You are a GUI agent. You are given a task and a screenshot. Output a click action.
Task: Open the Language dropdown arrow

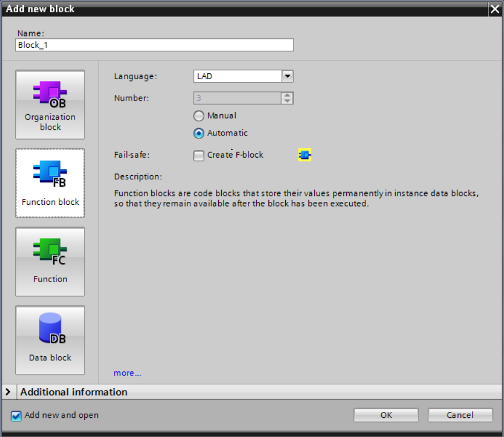click(x=288, y=76)
